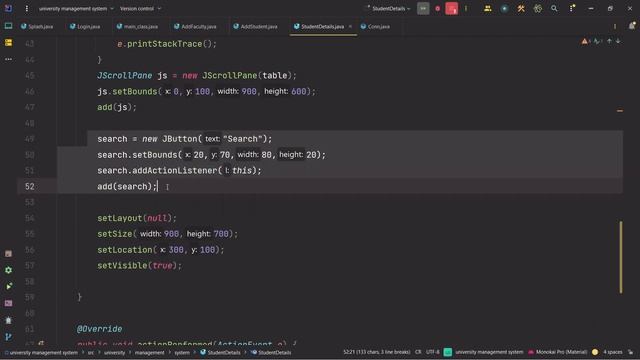Open the university management system project dropdown
This screenshot has height=360, width=640.
coord(76,9)
